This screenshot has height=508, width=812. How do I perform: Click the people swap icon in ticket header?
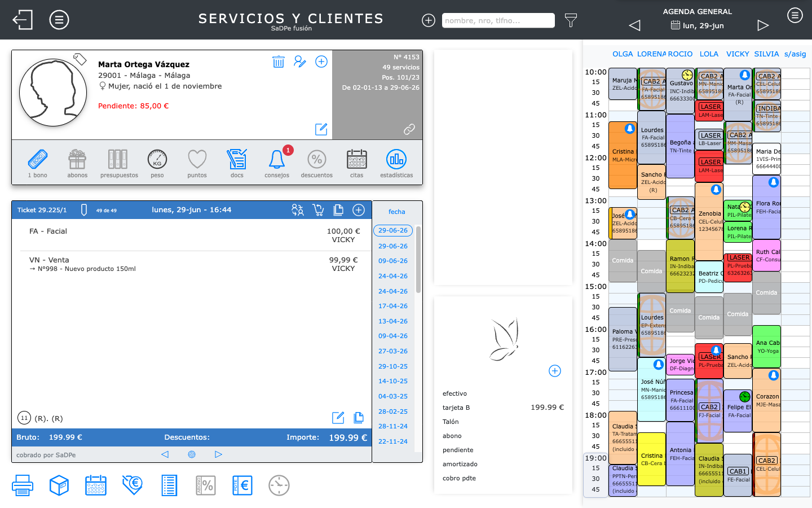tap(298, 210)
